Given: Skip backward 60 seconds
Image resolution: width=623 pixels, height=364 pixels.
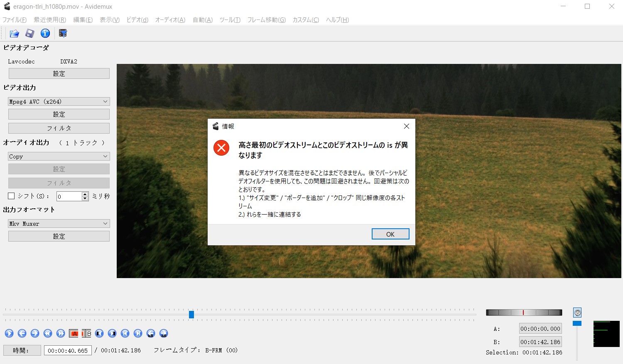Looking at the screenshot, I should tap(151, 333).
